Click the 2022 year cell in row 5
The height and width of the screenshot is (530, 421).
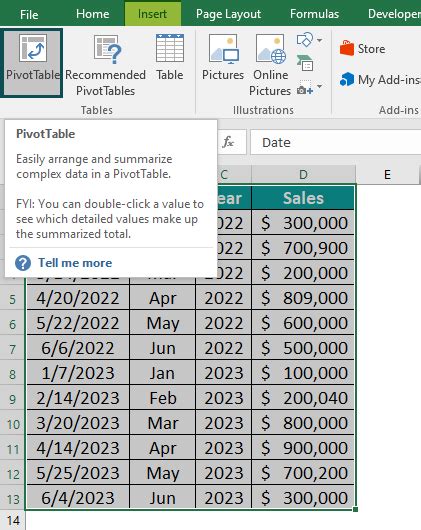(x=224, y=298)
